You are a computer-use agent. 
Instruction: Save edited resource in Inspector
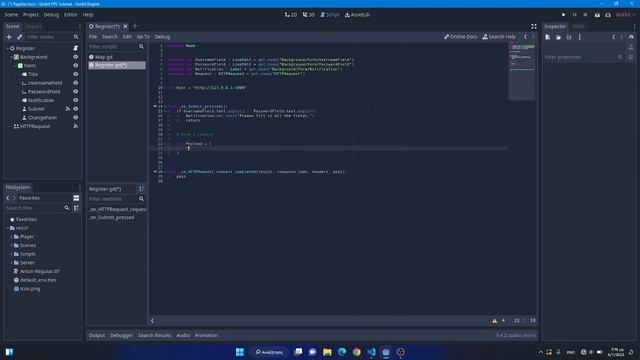(x=569, y=37)
